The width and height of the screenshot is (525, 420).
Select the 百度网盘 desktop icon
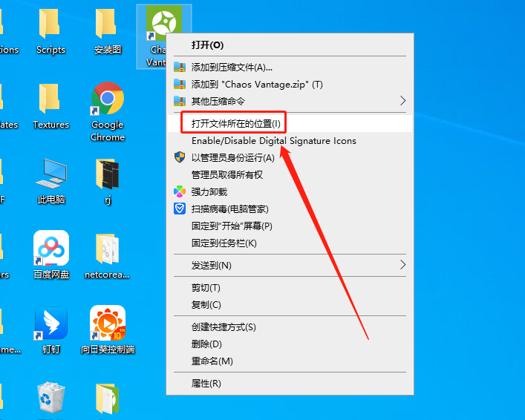coord(51,248)
